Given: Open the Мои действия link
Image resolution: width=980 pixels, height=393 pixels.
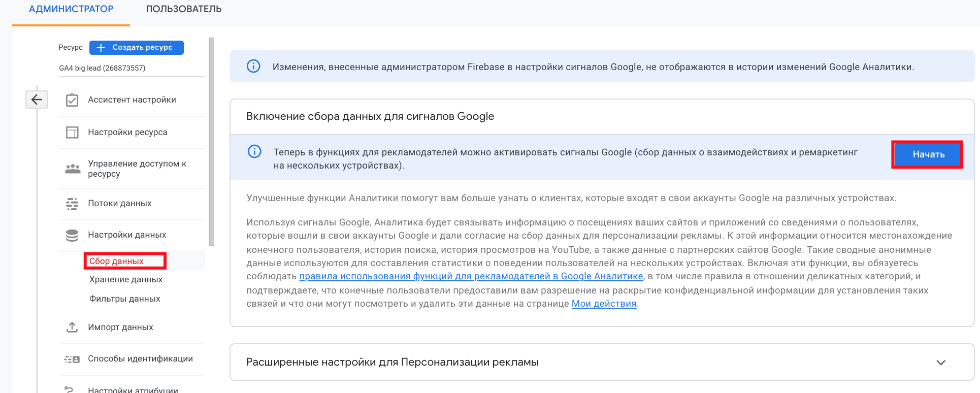Looking at the screenshot, I should tap(604, 304).
